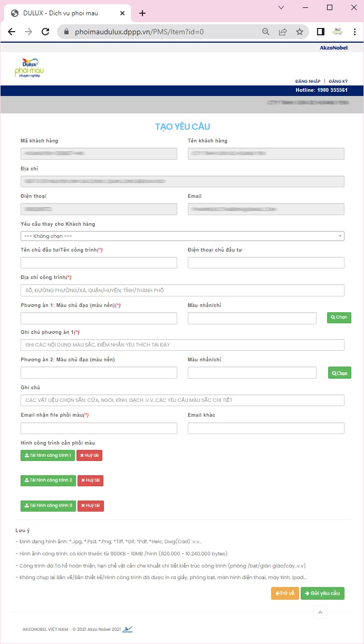This screenshot has height=644, width=364.
Task: Click Huỷ tải next to Tải hình công trình 3
Action: pyautogui.click(x=91, y=506)
